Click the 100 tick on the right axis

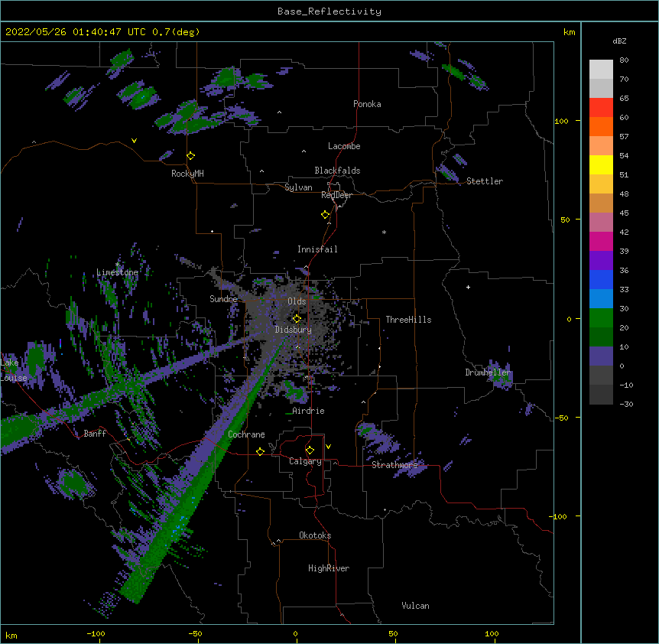pos(561,121)
